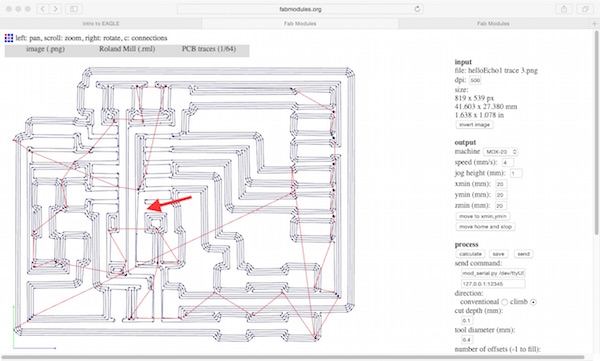The width and height of the screenshot is (600, 361).
Task: Edit the speed (mm/s) field
Action: 507,163
